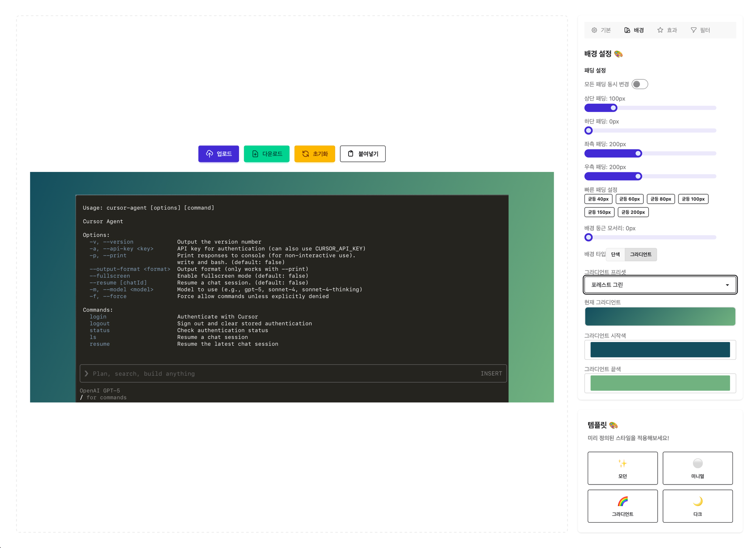This screenshot has width=756, height=548.
Task: Select gradient background type option
Action: click(x=640, y=254)
